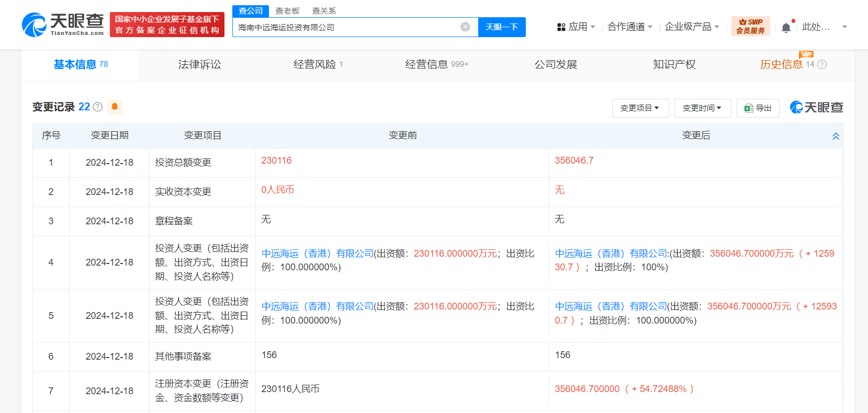Show help icon next to 历史信息

coord(822,65)
